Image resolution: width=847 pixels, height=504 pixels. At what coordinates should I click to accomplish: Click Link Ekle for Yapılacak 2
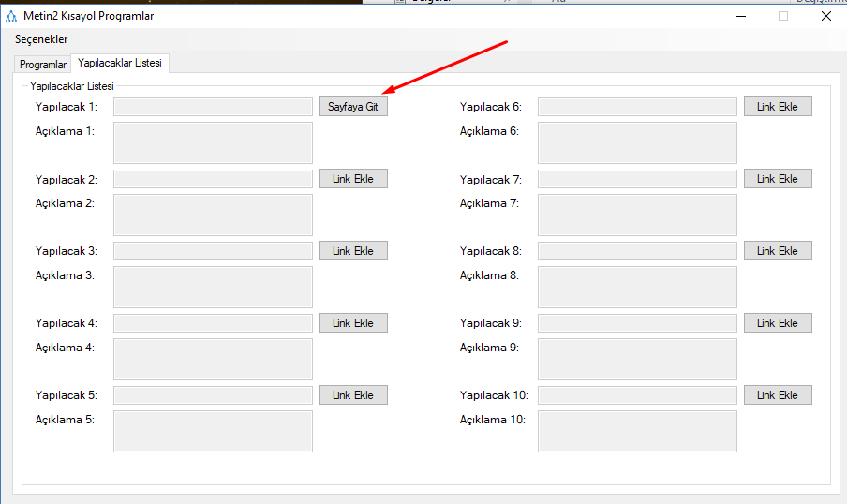point(353,179)
